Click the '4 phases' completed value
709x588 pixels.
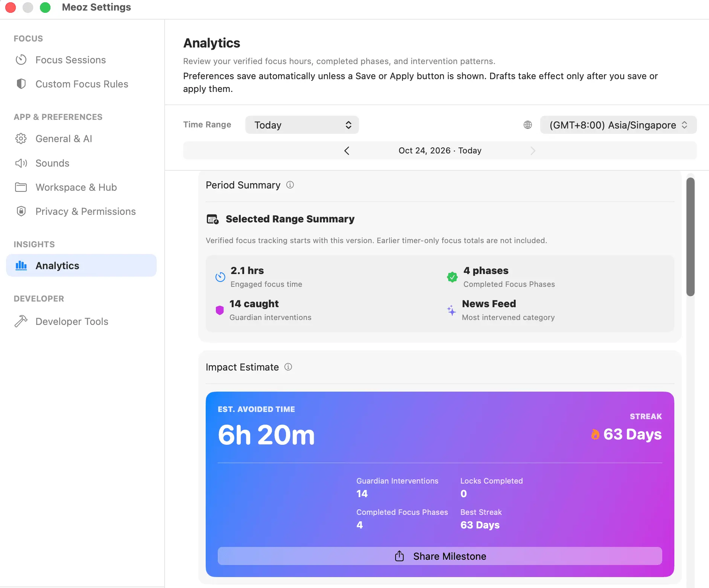tap(486, 271)
